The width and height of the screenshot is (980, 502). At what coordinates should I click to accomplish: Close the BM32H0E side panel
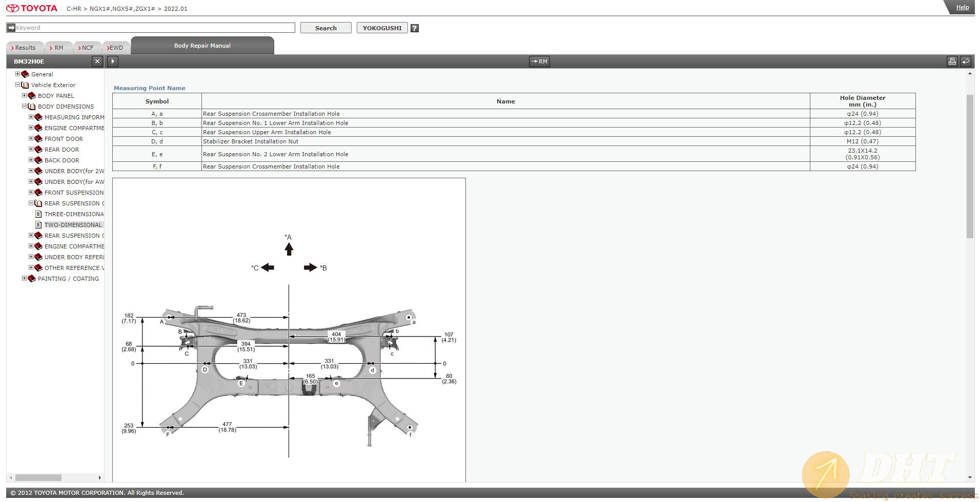coord(97,61)
